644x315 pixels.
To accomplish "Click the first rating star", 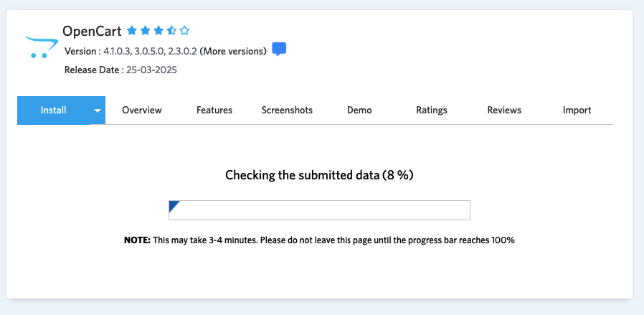I will point(131,30).
